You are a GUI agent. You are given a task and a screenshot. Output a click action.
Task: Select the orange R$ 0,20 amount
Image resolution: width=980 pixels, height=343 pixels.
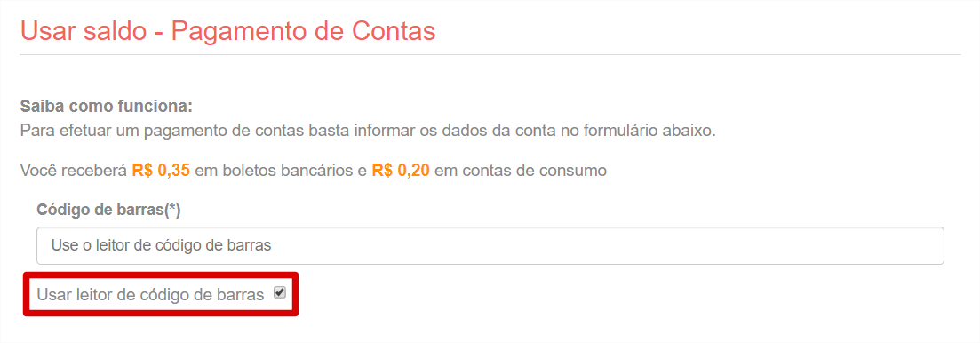[x=401, y=171]
